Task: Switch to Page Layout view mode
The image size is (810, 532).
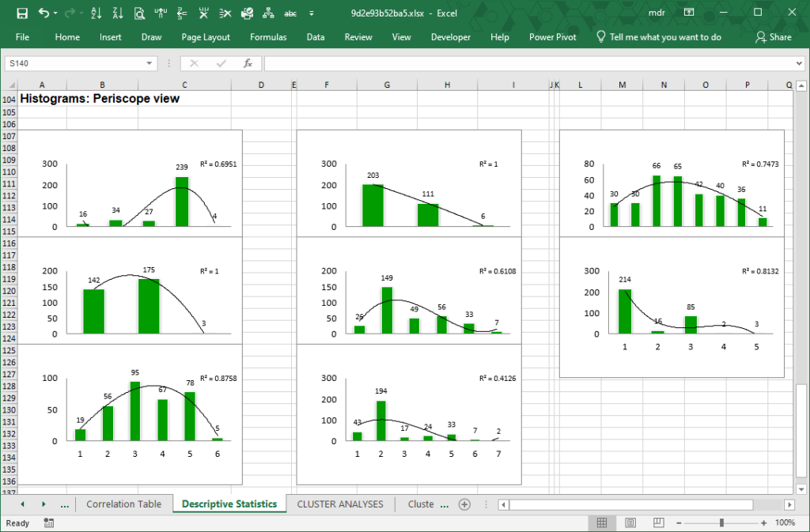Action: click(x=630, y=523)
